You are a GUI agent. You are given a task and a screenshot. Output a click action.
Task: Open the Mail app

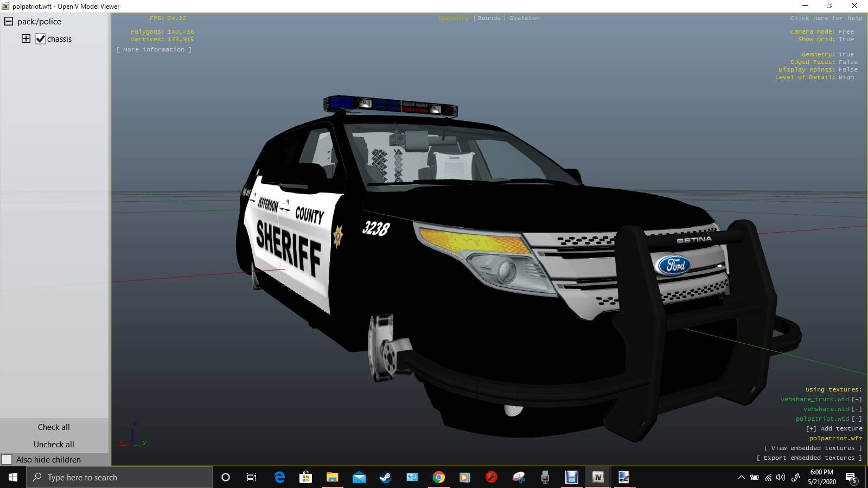tap(359, 477)
